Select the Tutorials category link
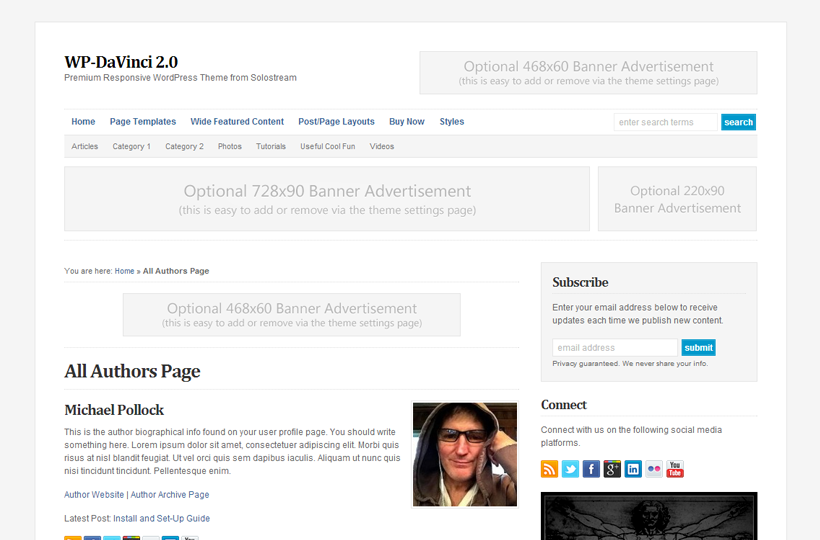The image size is (820, 540). (x=271, y=146)
